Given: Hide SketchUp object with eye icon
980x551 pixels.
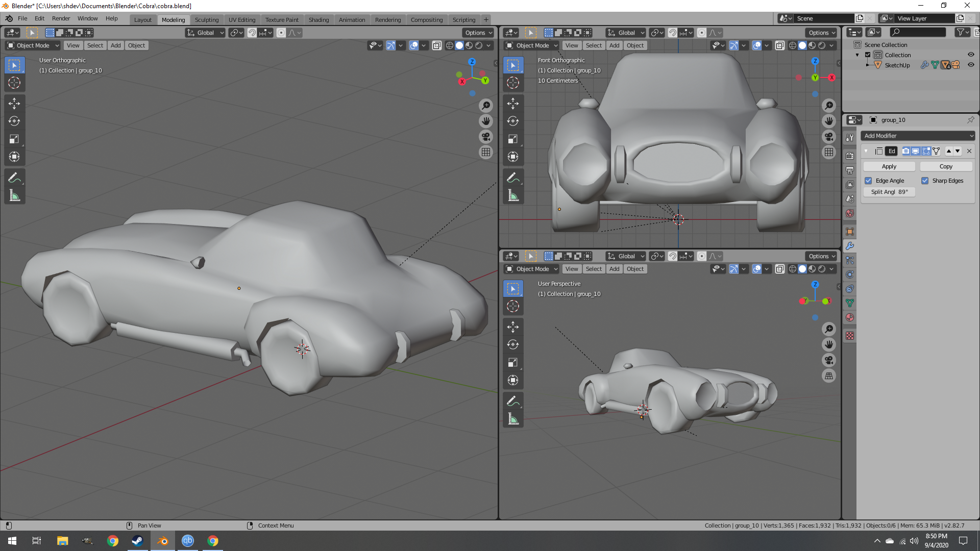Looking at the screenshot, I should pos(971,65).
